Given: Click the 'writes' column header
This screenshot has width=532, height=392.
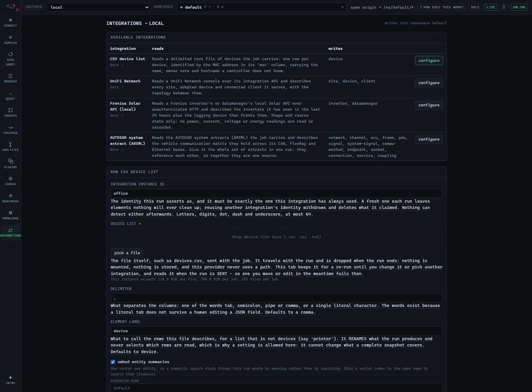Looking at the screenshot, I should point(335,49).
